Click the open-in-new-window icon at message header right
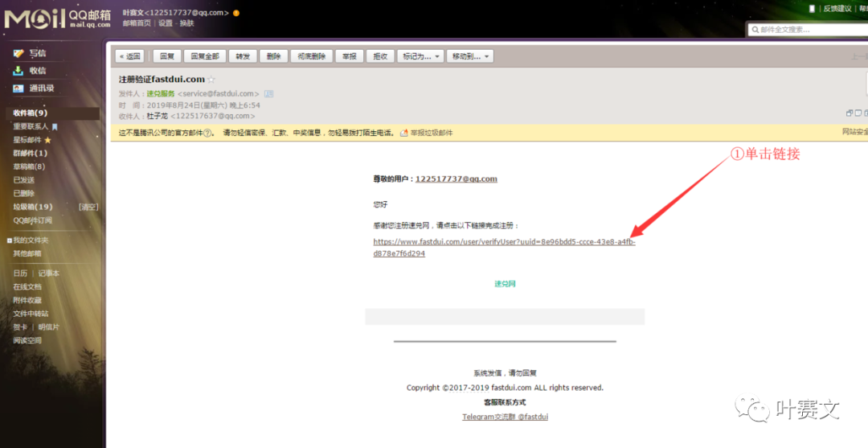 (x=850, y=113)
